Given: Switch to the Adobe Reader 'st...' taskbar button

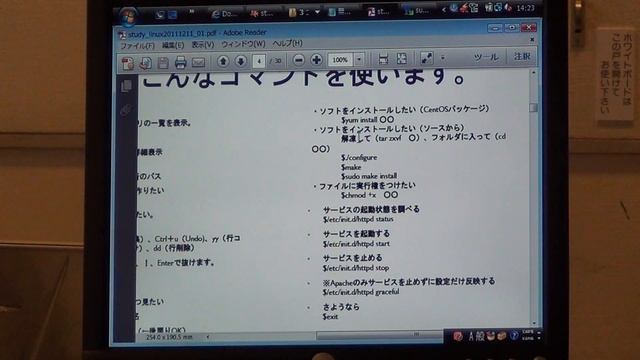Looking at the screenshot, I should (380, 11).
